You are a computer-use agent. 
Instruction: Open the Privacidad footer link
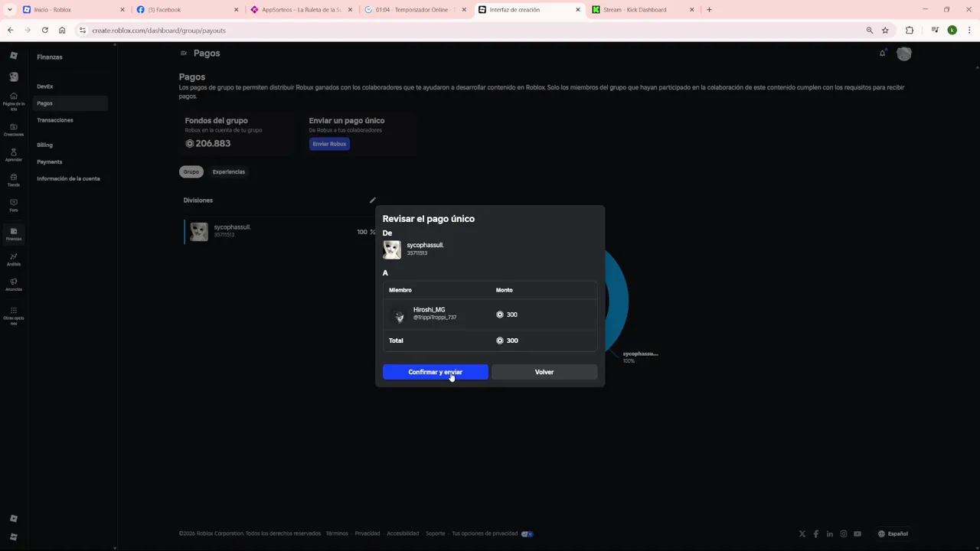tap(367, 533)
